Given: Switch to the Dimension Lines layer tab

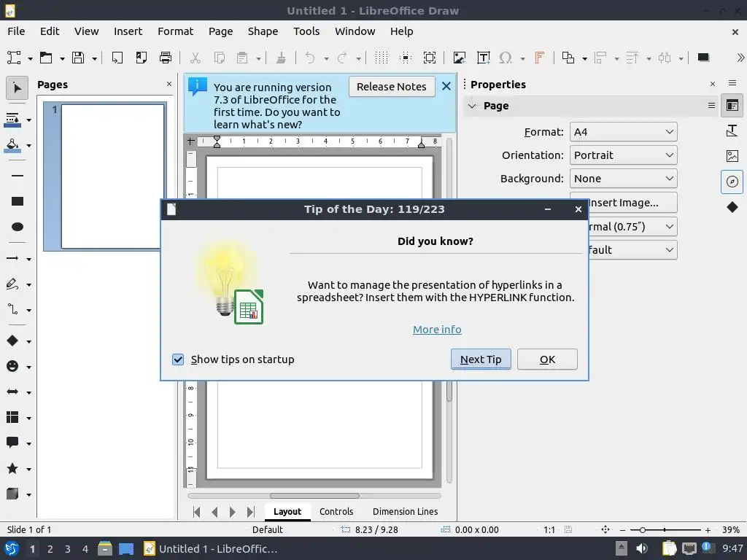Looking at the screenshot, I should tap(405, 511).
